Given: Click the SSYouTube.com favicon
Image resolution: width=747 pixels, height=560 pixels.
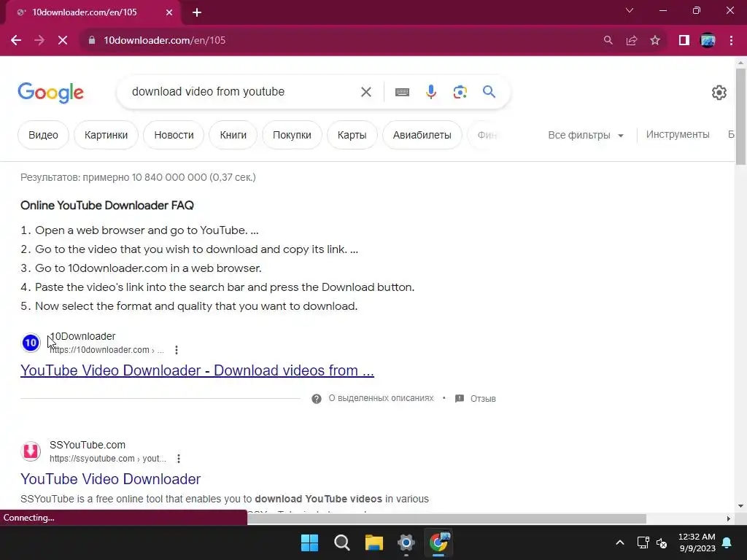Looking at the screenshot, I should pyautogui.click(x=31, y=451).
